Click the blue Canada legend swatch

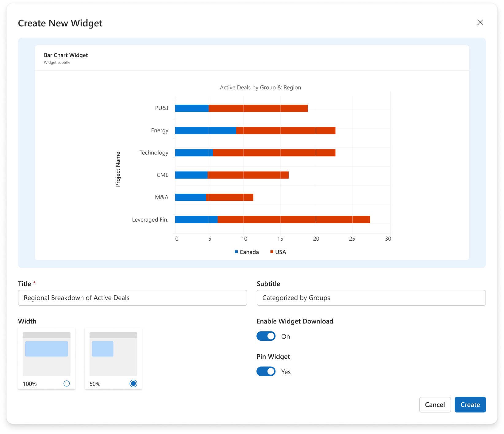coord(236,252)
